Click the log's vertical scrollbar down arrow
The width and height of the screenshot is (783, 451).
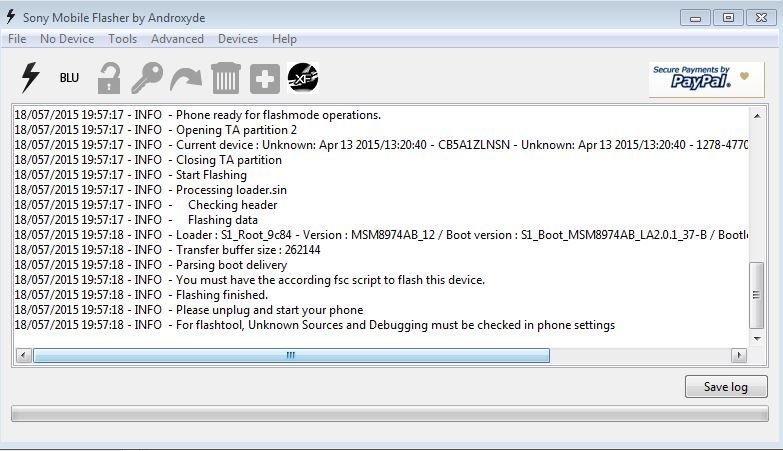point(757,339)
